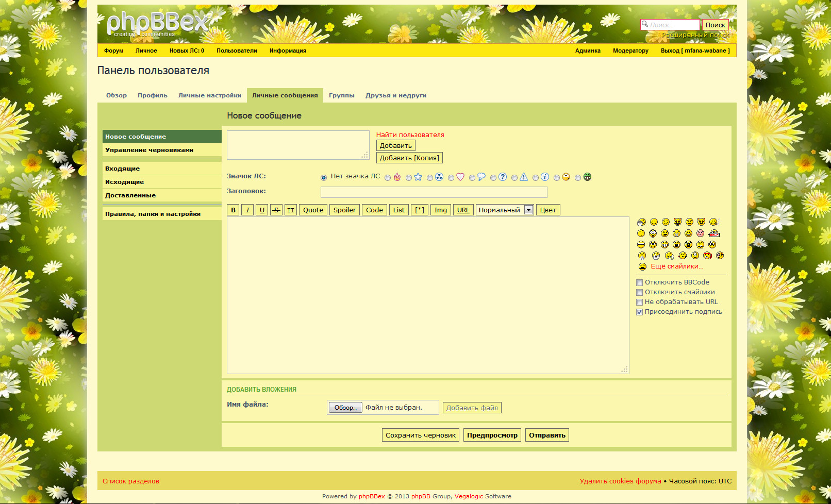
Task: Select the heart message icon radio button
Action: tap(451, 178)
